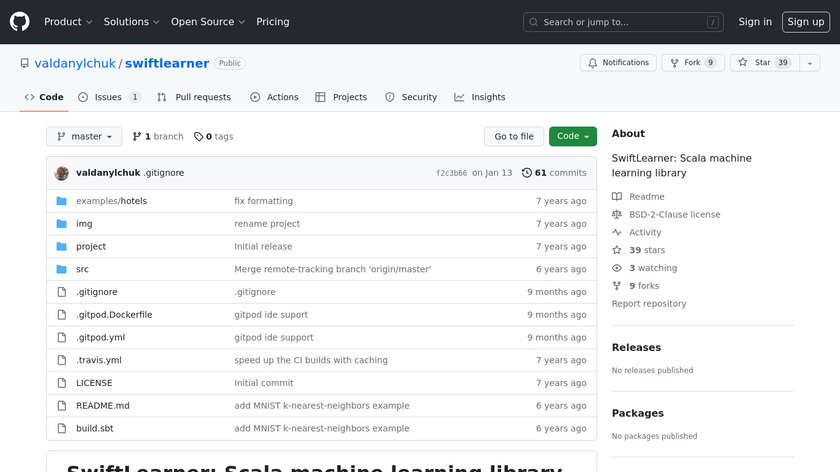Click the Go to file button

(x=514, y=137)
